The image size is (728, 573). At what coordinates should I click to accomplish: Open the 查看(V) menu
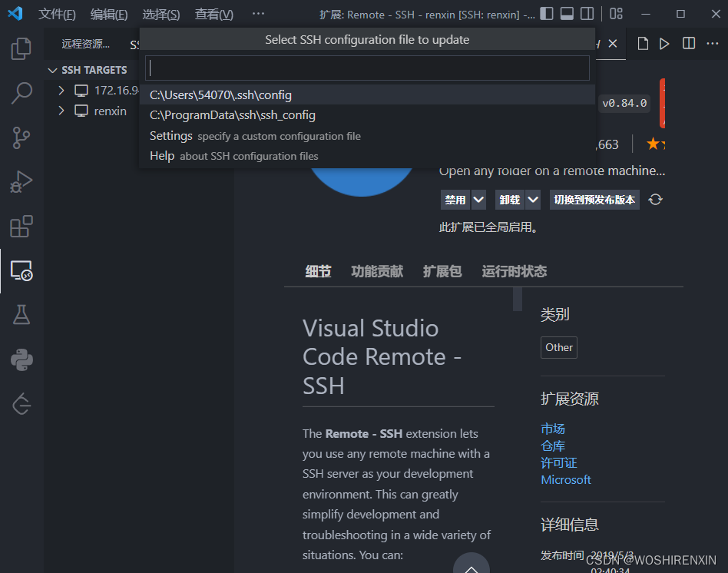213,15
